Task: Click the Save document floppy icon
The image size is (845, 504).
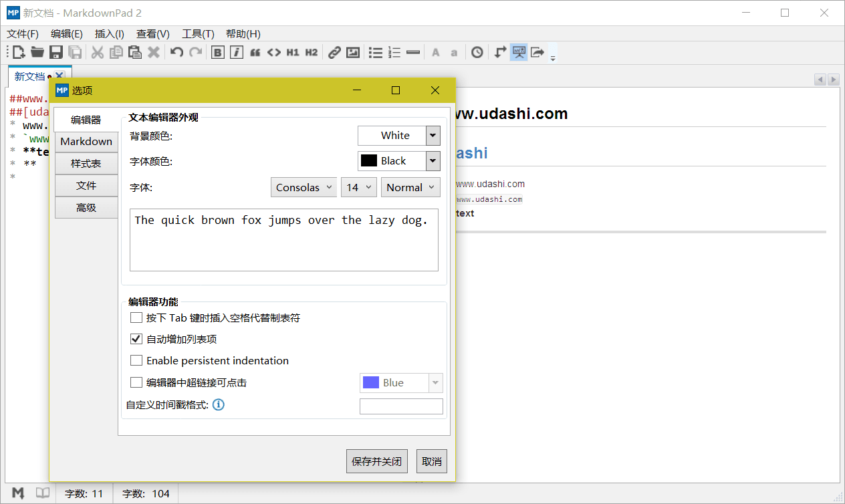Action: 56,52
